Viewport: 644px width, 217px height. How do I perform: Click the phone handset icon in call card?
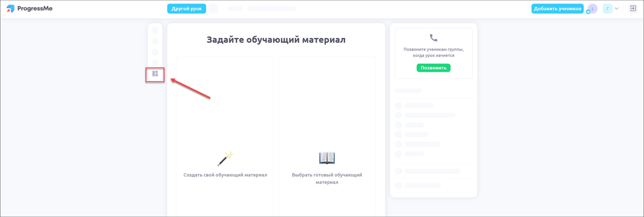click(433, 38)
